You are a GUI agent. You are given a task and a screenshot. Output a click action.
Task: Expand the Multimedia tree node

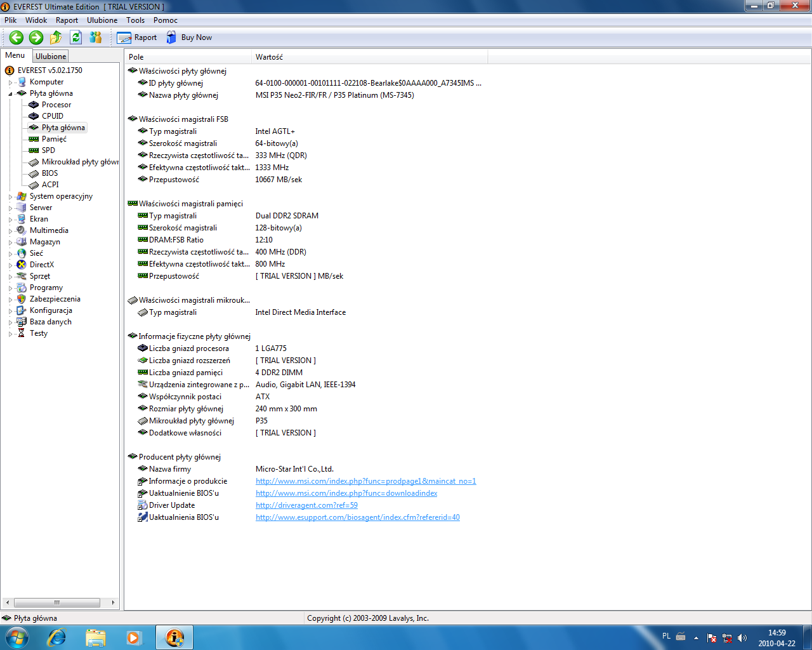[x=10, y=231]
